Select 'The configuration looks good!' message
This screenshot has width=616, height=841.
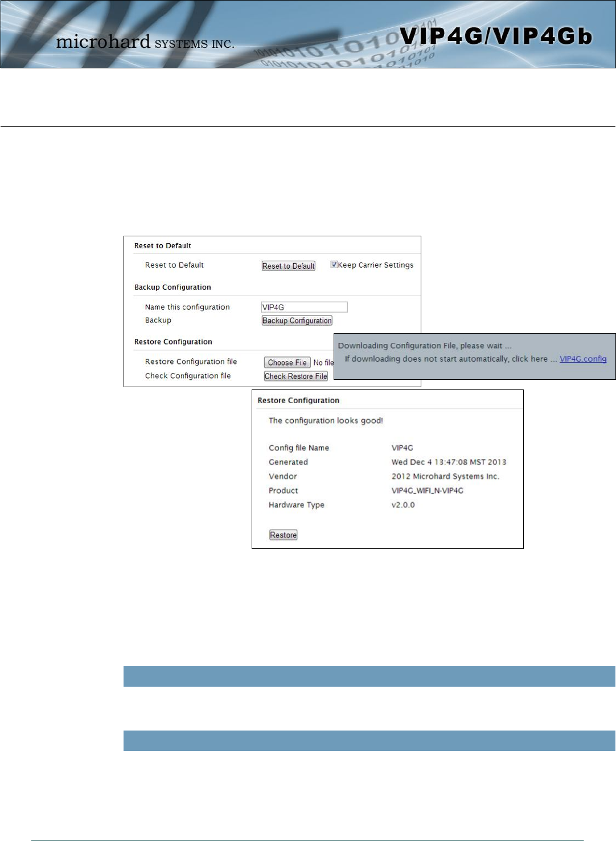[326, 421]
